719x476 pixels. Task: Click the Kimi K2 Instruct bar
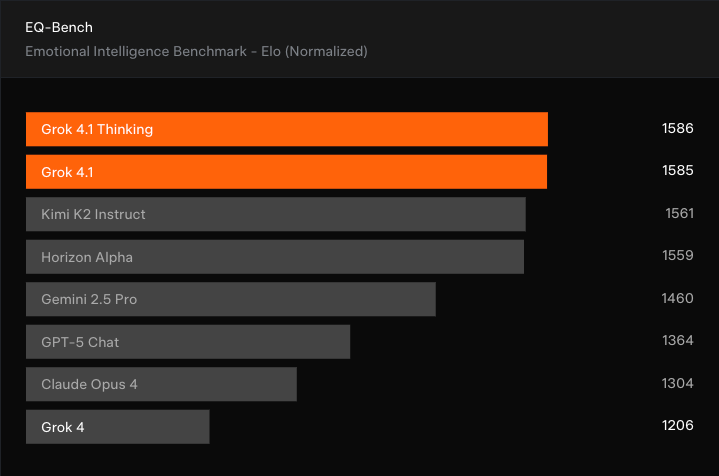tap(275, 214)
